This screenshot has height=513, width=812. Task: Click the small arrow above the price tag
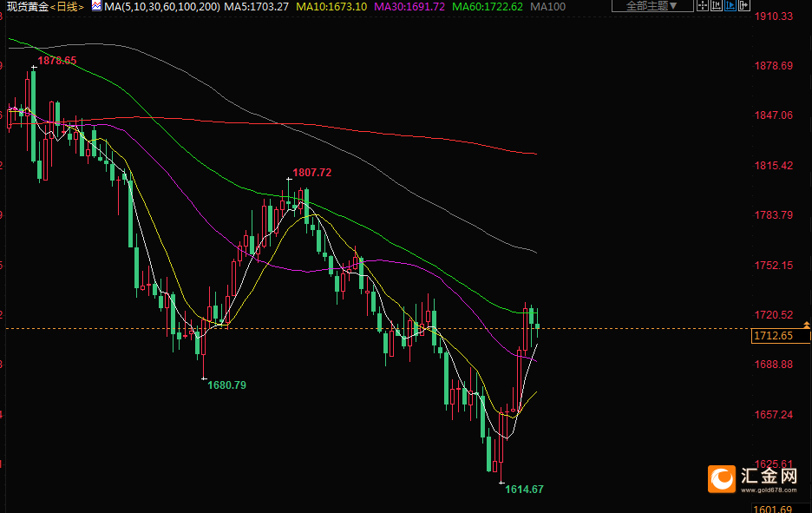tap(806, 325)
